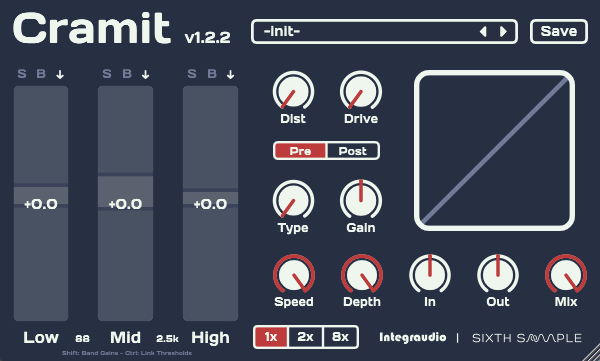Select 1x oversampling
Screen dimensions: 600x361
click(x=271, y=337)
